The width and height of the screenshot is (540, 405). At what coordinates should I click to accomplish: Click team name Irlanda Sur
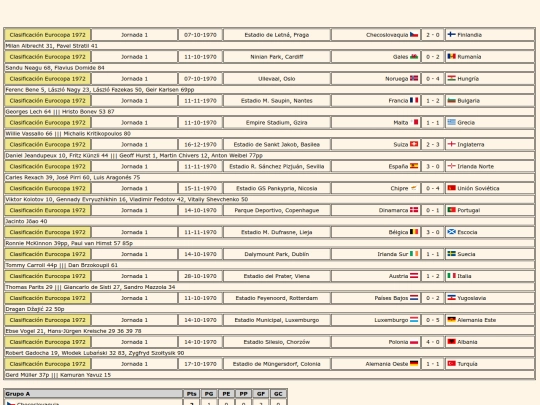(393, 254)
